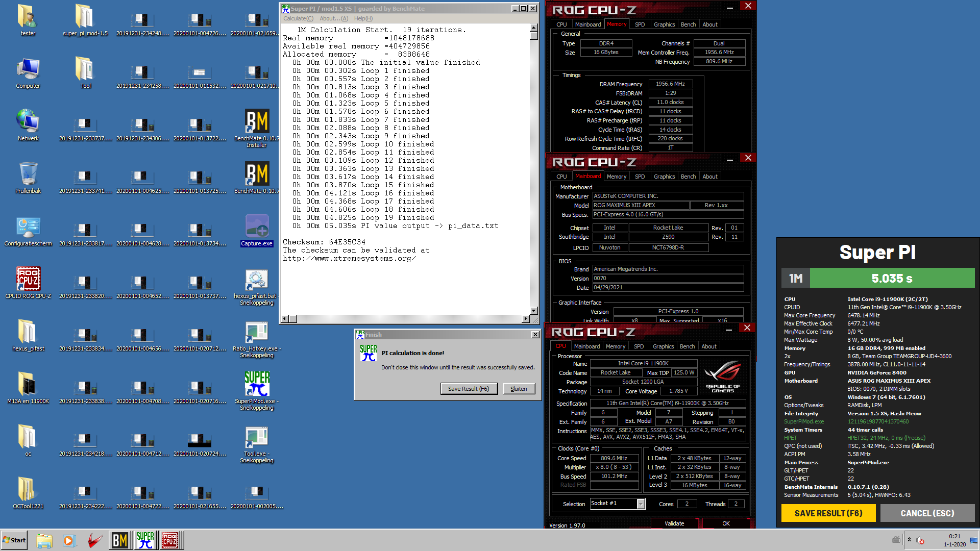Open the OCTool1221 folder
Screen dimensions: 980x551
[x=28, y=493]
